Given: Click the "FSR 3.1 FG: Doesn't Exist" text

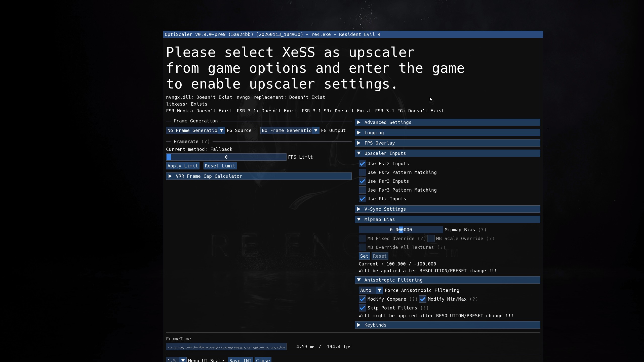Looking at the screenshot, I should (x=410, y=111).
